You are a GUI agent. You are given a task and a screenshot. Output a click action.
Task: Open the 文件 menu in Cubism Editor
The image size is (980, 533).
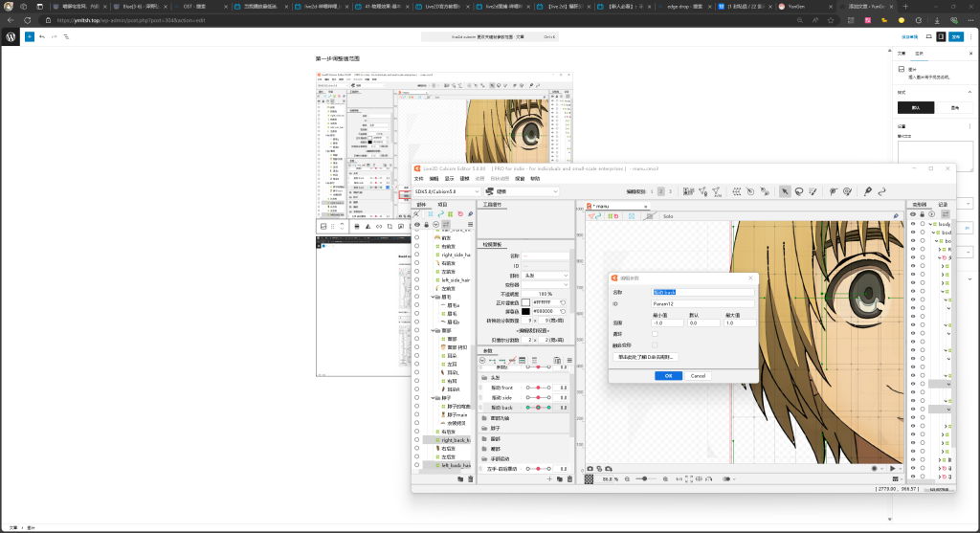[419, 179]
